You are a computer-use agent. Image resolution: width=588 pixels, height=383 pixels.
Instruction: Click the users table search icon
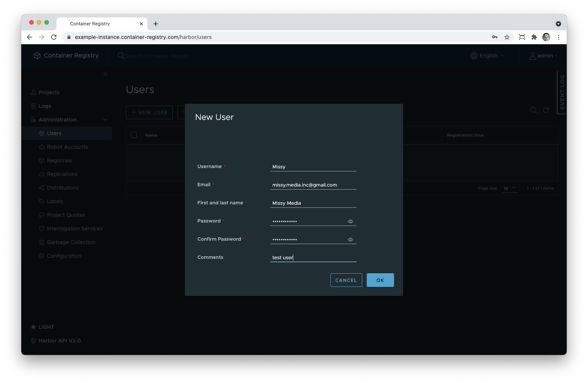point(533,110)
